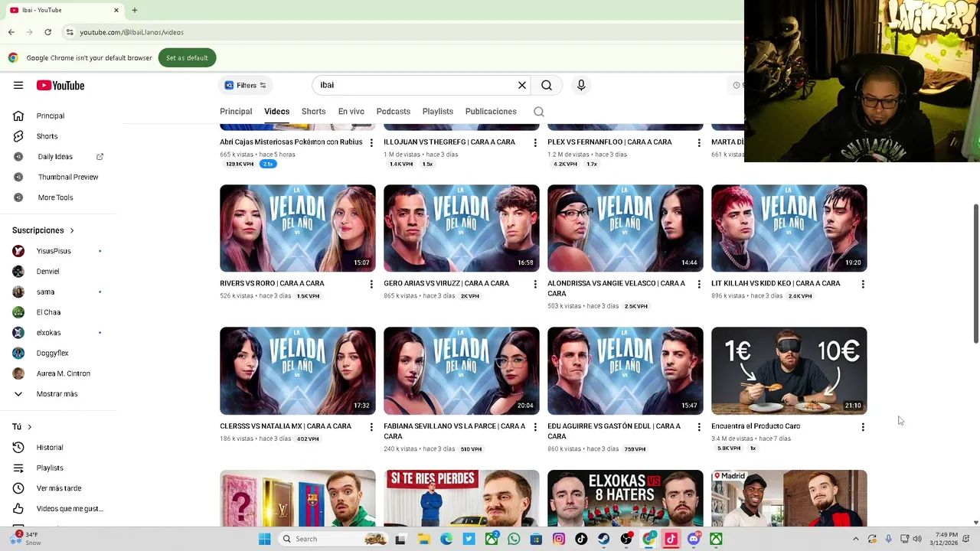Open the GERO ARIAS VS VIRUZZ thumbnail
980x551 pixels.
click(462, 228)
